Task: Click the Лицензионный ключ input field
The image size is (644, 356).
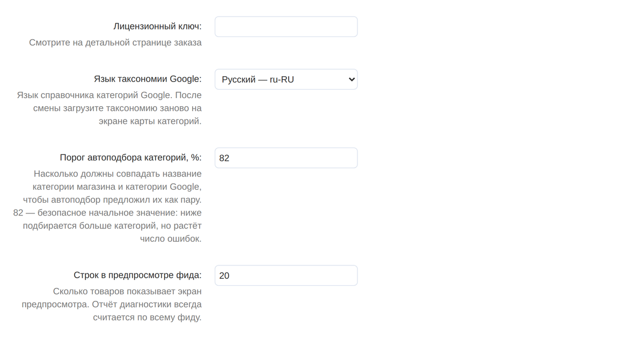Action: [x=286, y=27]
